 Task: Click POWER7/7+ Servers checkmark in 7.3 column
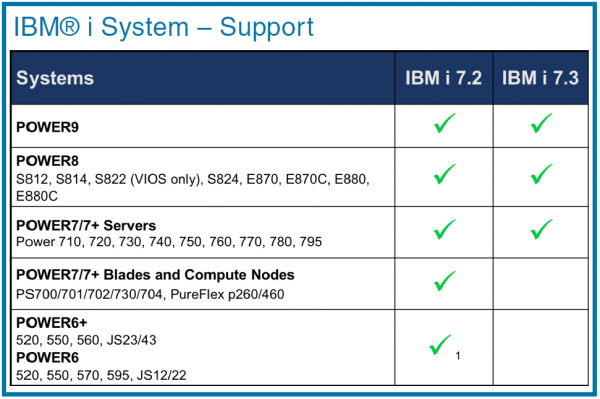point(541,229)
